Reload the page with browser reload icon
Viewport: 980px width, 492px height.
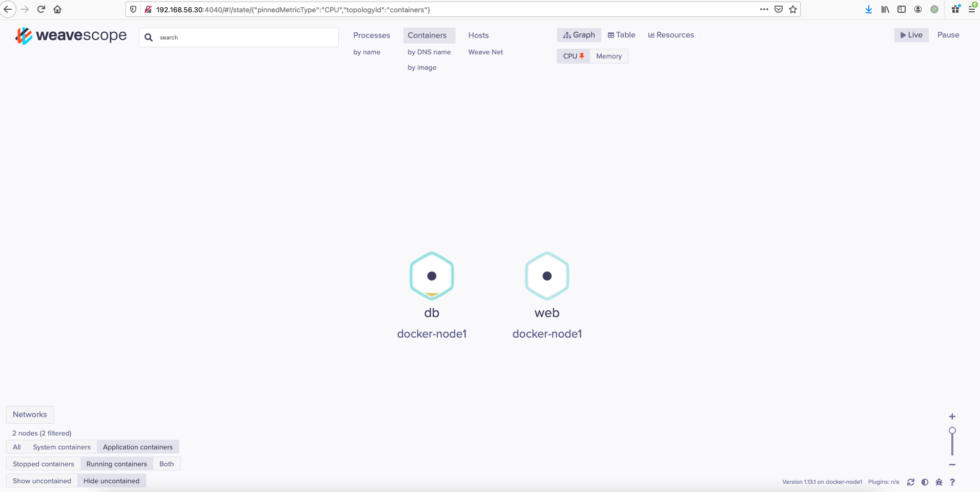41,9
